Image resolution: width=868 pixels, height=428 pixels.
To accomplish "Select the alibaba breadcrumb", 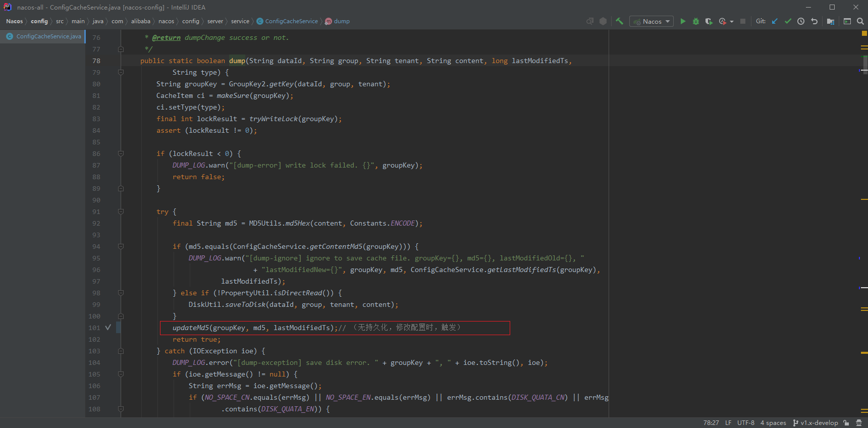I will tap(140, 21).
